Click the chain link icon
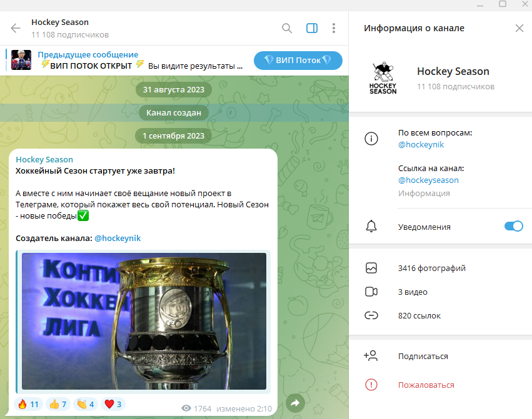This screenshot has width=532, height=419. coord(371,315)
